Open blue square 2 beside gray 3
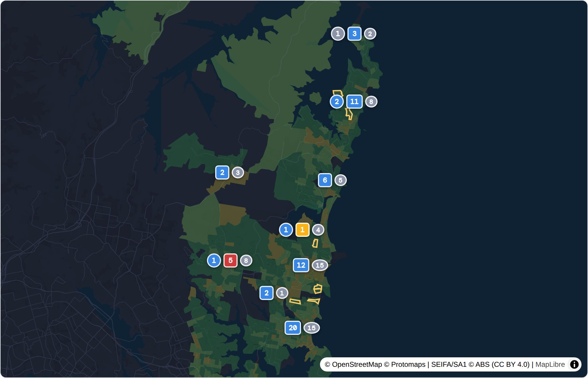Image resolution: width=588 pixels, height=378 pixels. click(x=222, y=172)
